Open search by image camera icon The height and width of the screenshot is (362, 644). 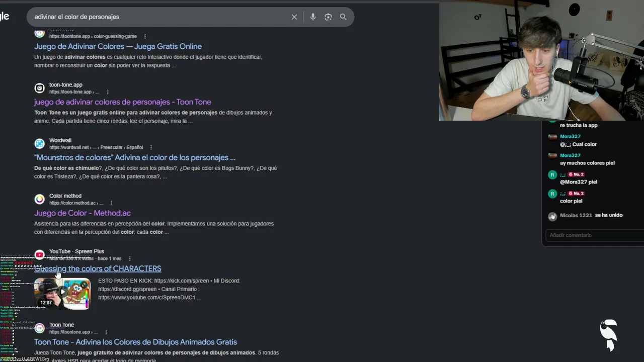click(328, 17)
